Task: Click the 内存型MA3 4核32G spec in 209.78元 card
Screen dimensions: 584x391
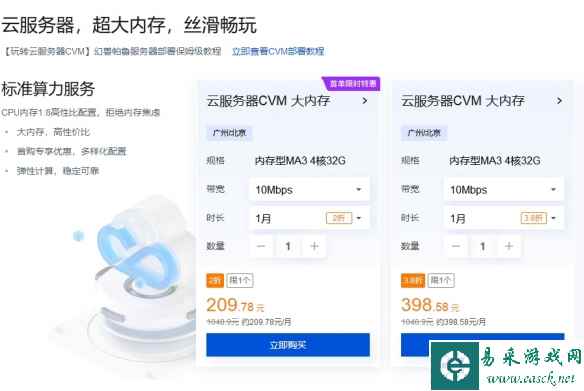Action: (300, 161)
